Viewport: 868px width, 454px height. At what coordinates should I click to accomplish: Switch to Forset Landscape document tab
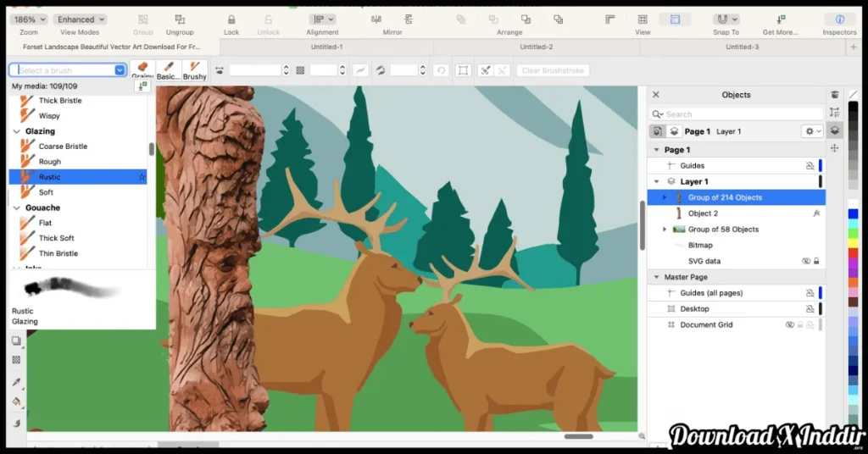112,47
